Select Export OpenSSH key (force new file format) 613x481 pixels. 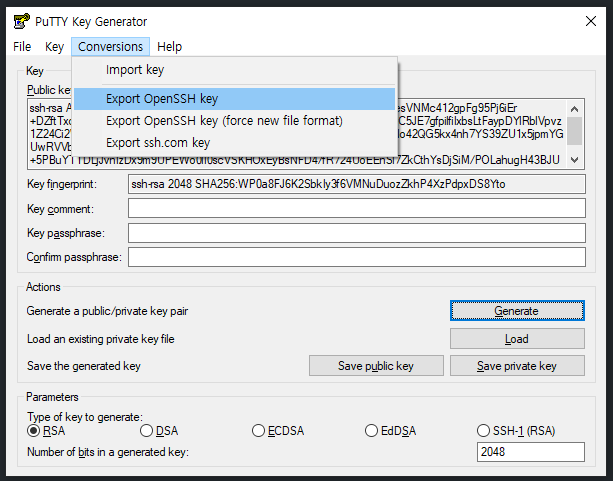(224, 121)
